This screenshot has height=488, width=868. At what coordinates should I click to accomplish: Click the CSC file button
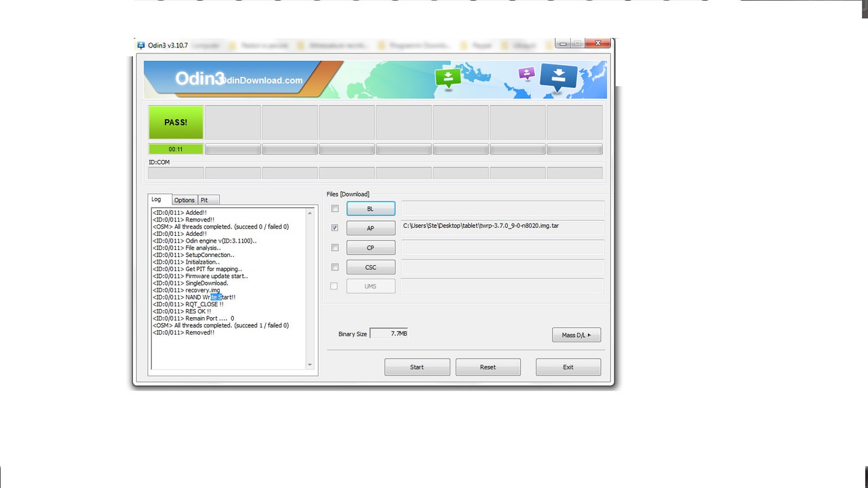point(370,267)
